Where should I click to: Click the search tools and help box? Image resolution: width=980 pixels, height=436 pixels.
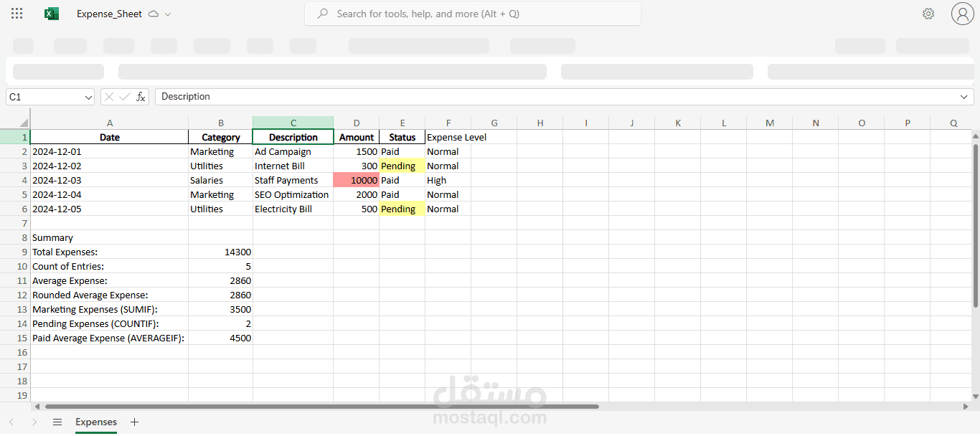tap(473, 14)
